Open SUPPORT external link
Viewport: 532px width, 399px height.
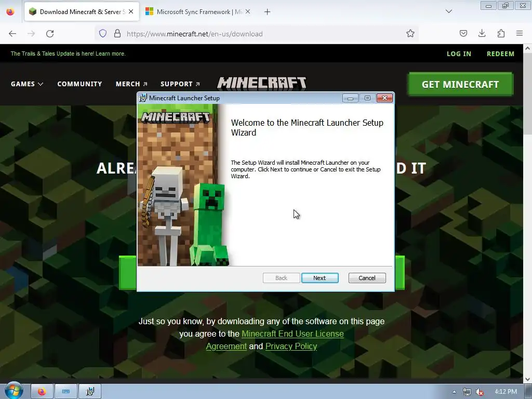pyautogui.click(x=180, y=84)
